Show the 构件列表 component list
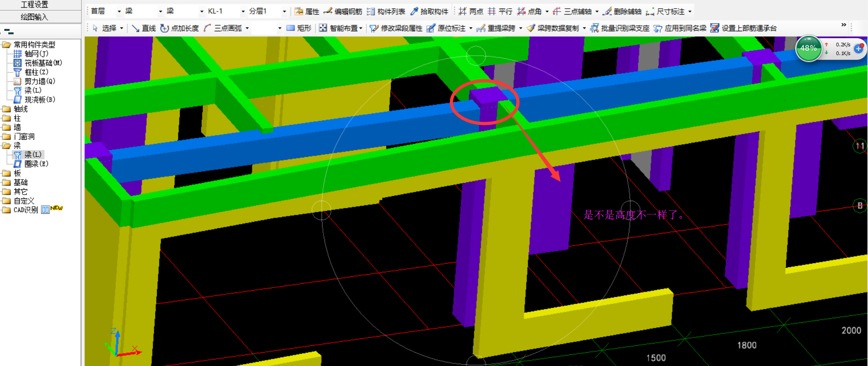 [386, 11]
